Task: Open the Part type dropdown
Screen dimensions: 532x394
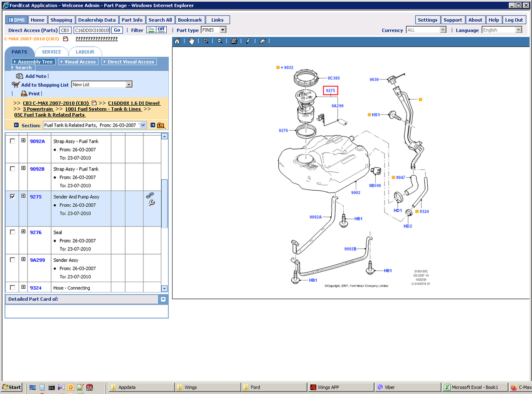Action: tap(223, 30)
